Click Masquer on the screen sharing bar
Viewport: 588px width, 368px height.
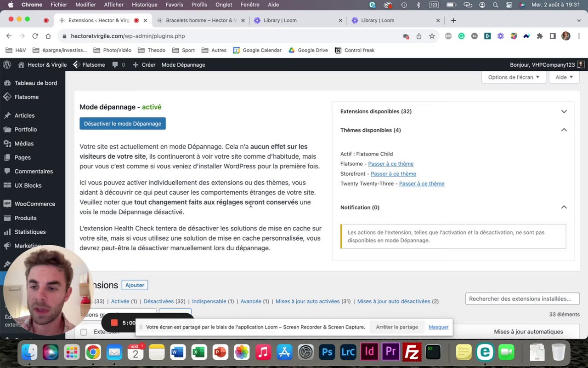tap(439, 327)
